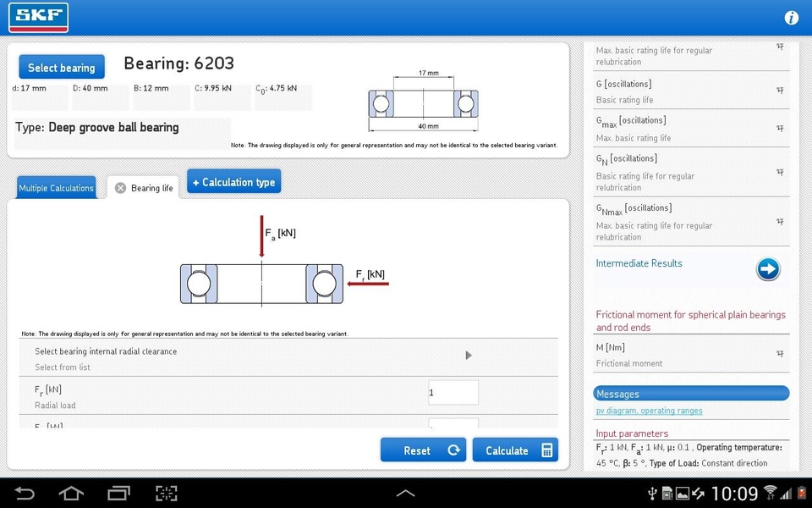The image size is (812, 508).
Task: Tap Wi-Fi status icon
Action: 770,493
